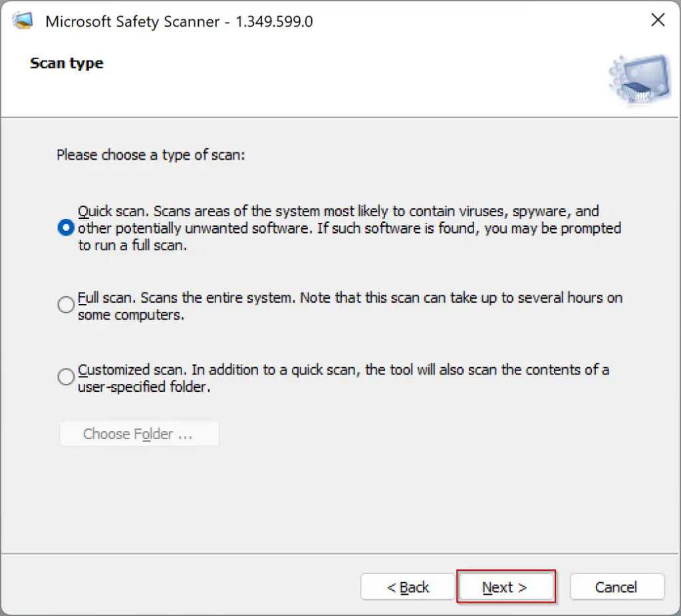The width and height of the screenshot is (681, 616).
Task: Click the Quick scan description text
Action: point(349,228)
